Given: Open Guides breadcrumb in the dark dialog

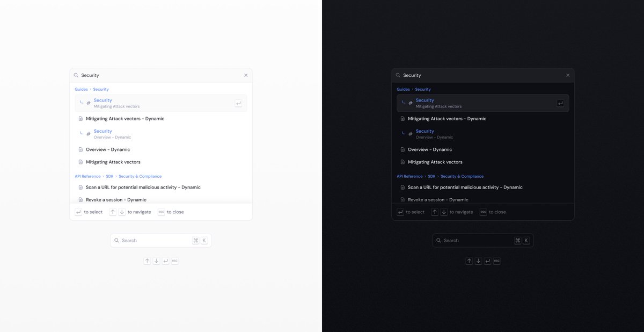Looking at the screenshot, I should [403, 89].
